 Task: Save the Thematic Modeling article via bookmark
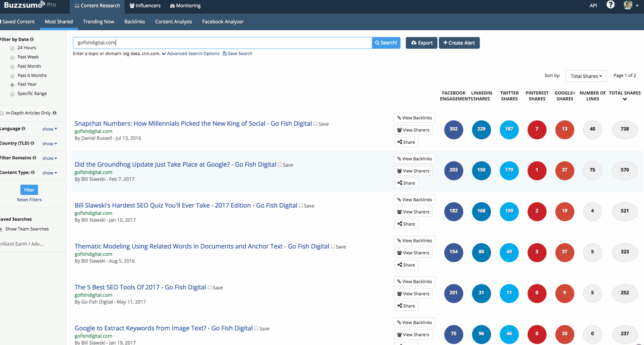pyautogui.click(x=338, y=247)
